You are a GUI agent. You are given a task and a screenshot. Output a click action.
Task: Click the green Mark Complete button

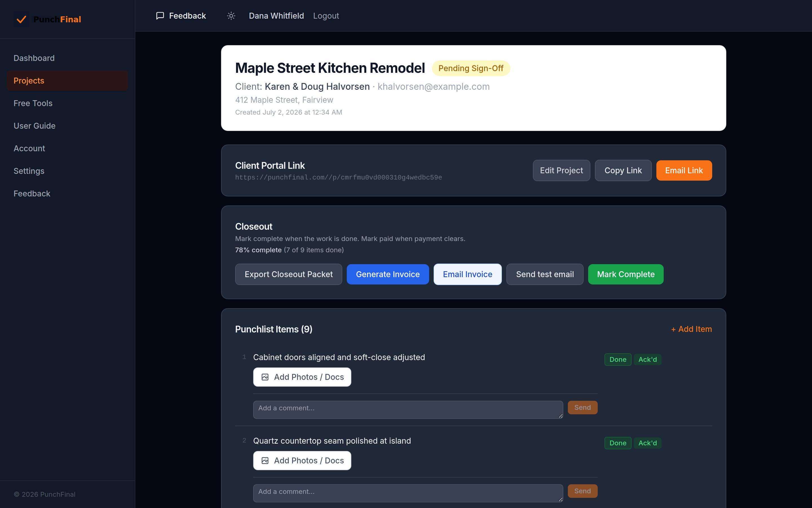[626, 274]
